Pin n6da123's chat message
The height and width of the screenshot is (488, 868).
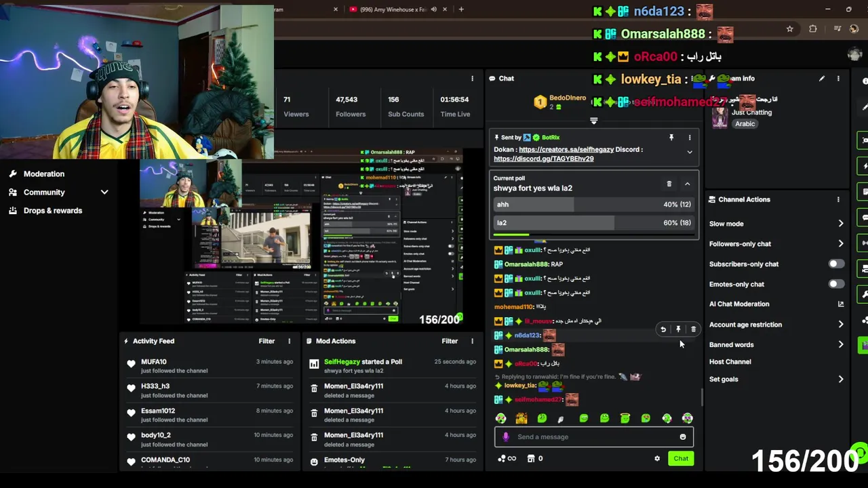[x=678, y=329]
